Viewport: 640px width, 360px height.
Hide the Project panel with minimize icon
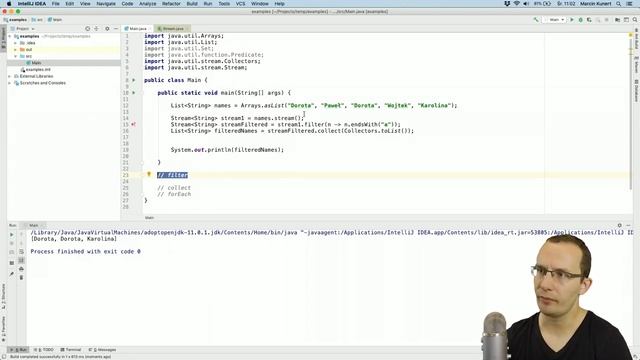coord(116,29)
